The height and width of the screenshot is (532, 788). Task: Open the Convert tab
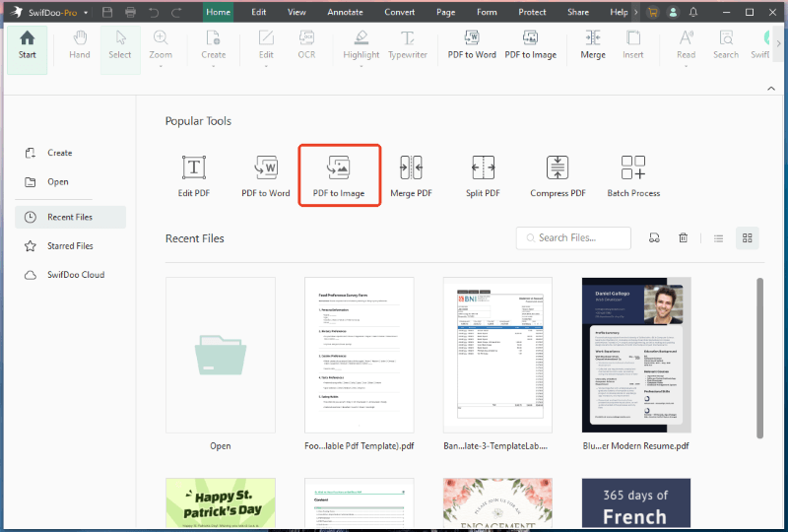[x=400, y=12]
